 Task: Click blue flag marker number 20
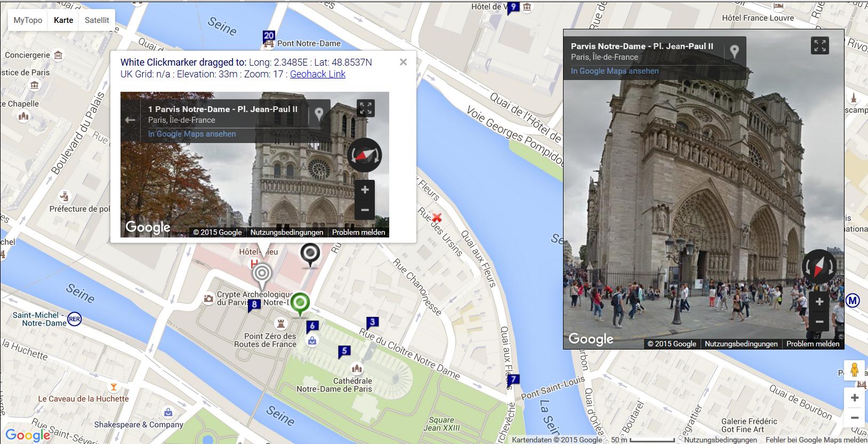pyautogui.click(x=269, y=37)
